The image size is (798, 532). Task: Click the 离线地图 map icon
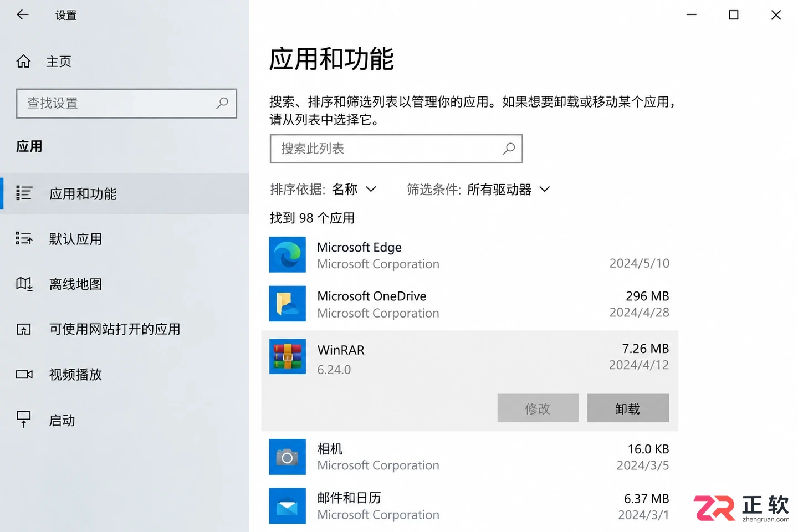(x=24, y=284)
